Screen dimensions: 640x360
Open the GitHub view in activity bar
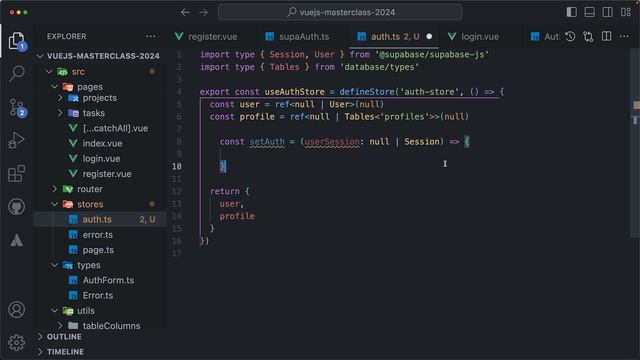pyautogui.click(x=17, y=207)
